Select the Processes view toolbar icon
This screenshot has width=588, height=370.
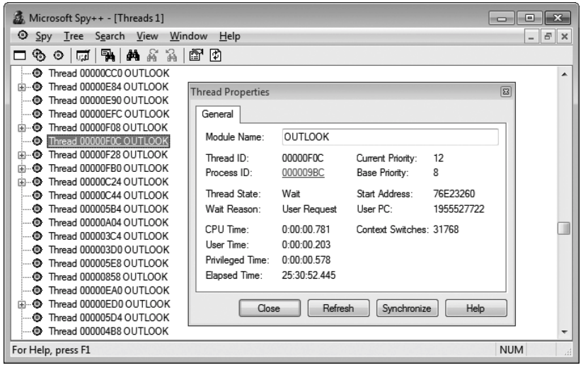click(x=39, y=56)
